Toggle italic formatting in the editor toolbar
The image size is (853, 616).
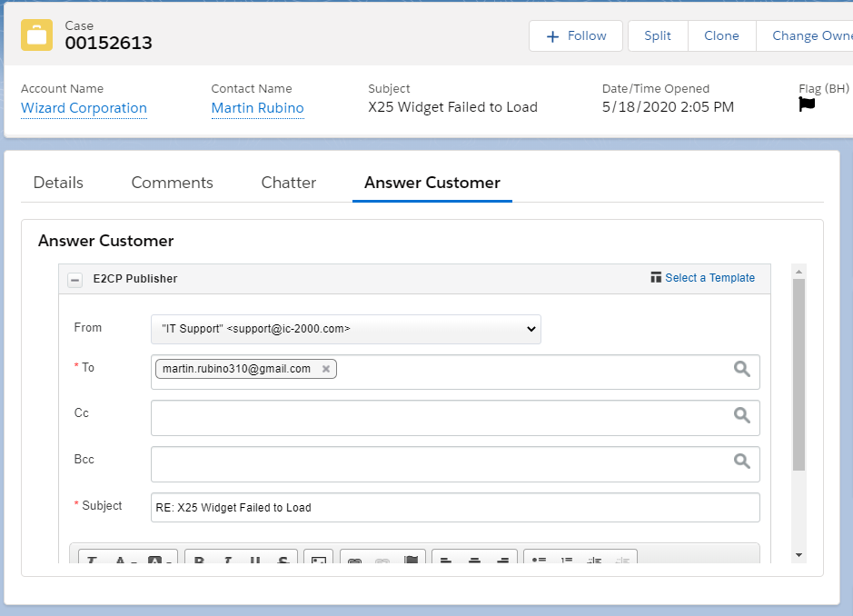tap(227, 560)
